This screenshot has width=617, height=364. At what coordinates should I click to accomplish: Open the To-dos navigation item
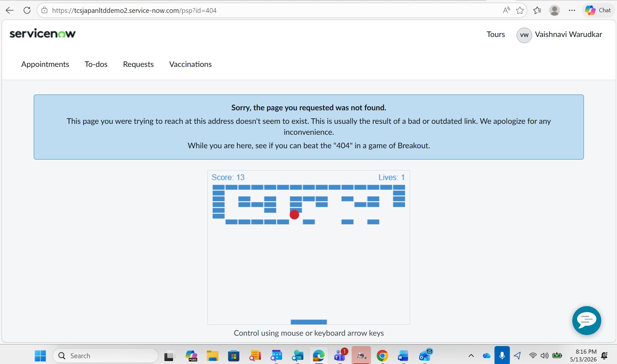(x=96, y=64)
